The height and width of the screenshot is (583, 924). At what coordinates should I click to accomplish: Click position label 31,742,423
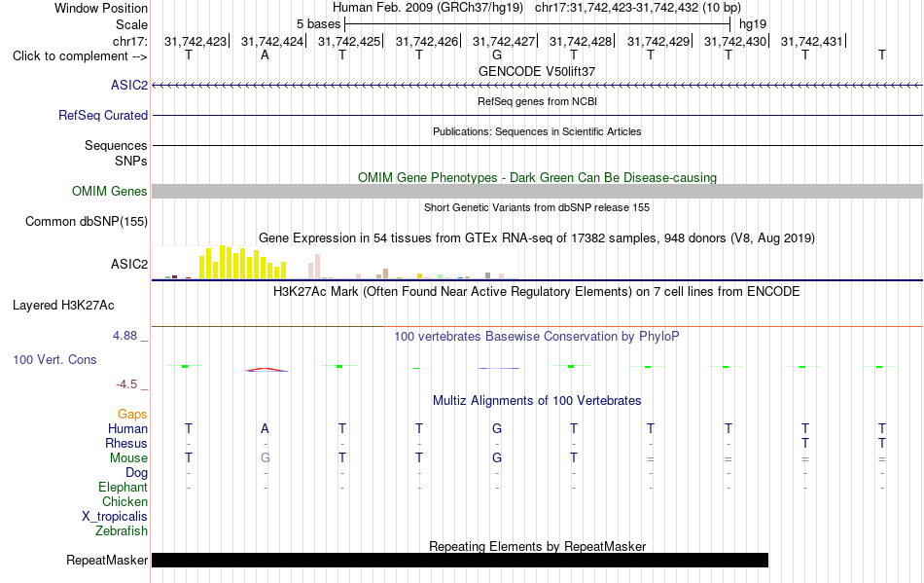tap(195, 41)
